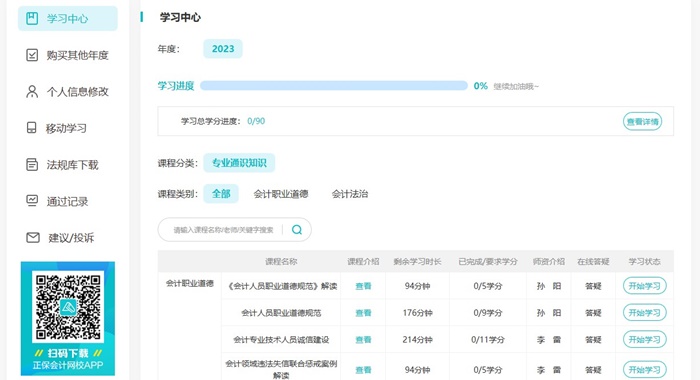Click the 购买其他年度 checkmark icon
Image resolution: width=700 pixels, height=380 pixels.
[x=32, y=55]
